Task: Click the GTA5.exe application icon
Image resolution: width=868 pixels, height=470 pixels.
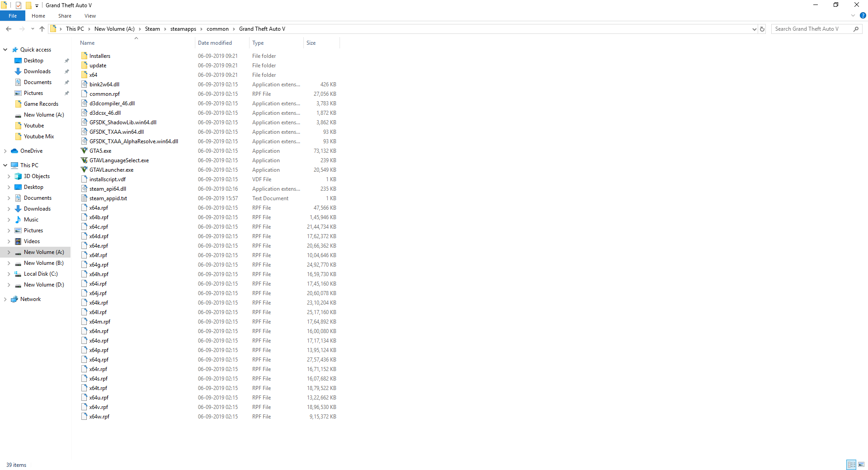Action: 84,151
